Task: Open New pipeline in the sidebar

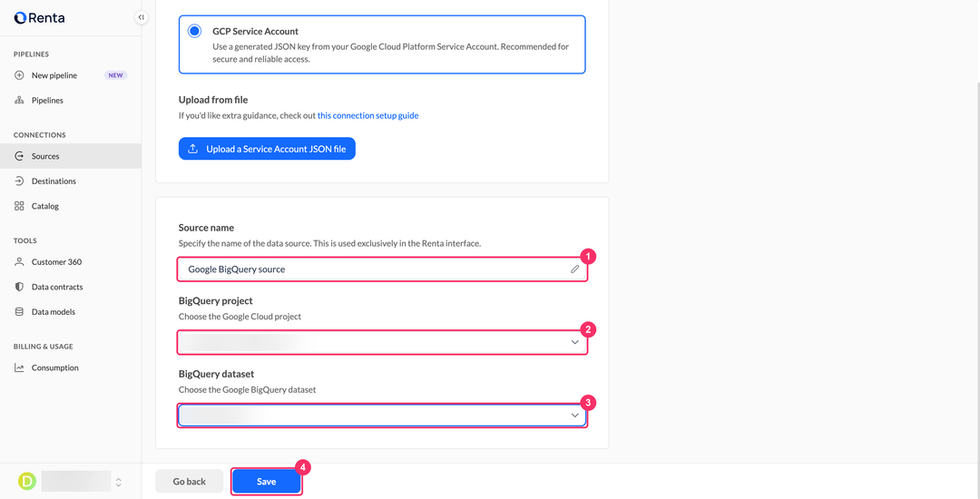Action: pos(71,75)
